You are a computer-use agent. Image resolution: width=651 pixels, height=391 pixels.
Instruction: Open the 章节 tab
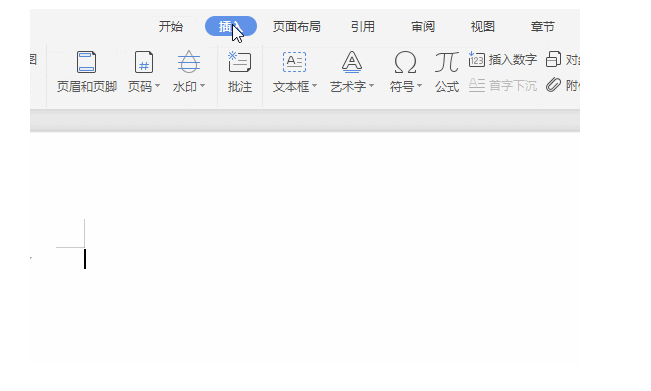tap(542, 27)
